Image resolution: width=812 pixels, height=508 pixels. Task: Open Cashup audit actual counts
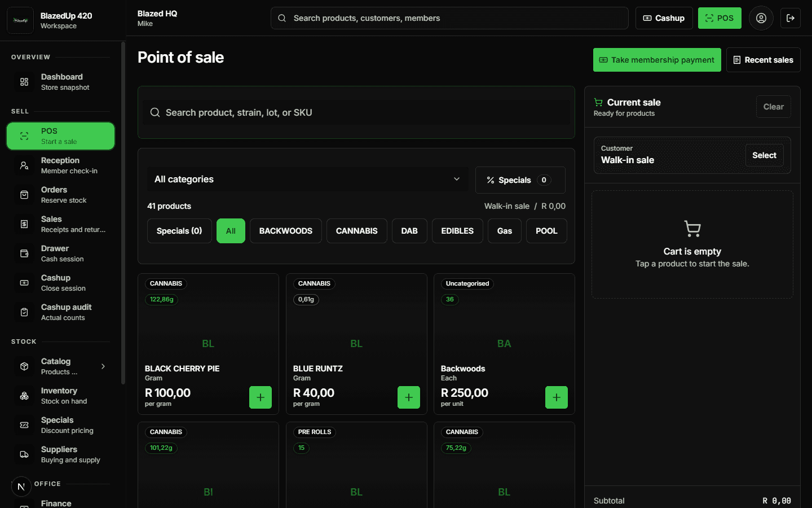click(60, 312)
